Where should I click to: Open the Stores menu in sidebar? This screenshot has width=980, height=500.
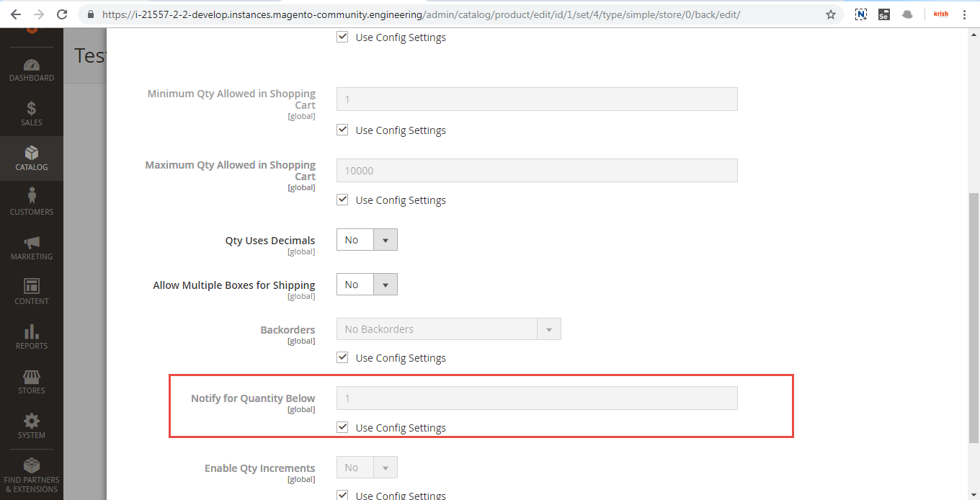[32, 383]
